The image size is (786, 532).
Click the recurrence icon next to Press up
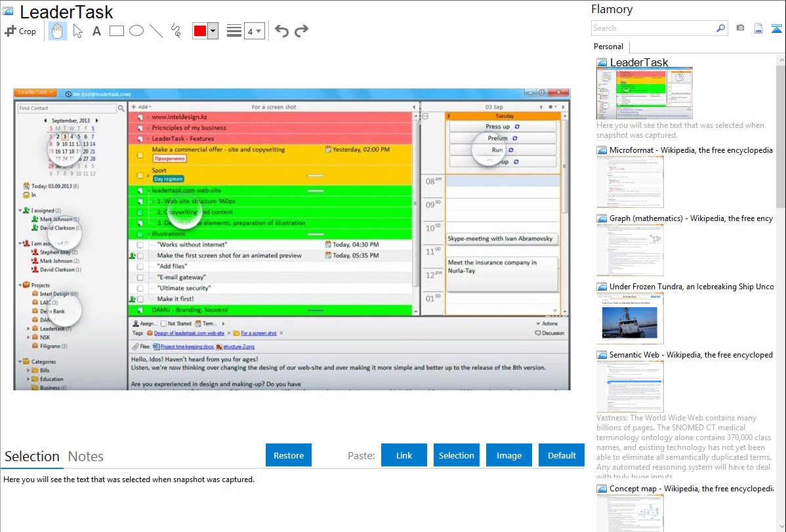[517, 127]
